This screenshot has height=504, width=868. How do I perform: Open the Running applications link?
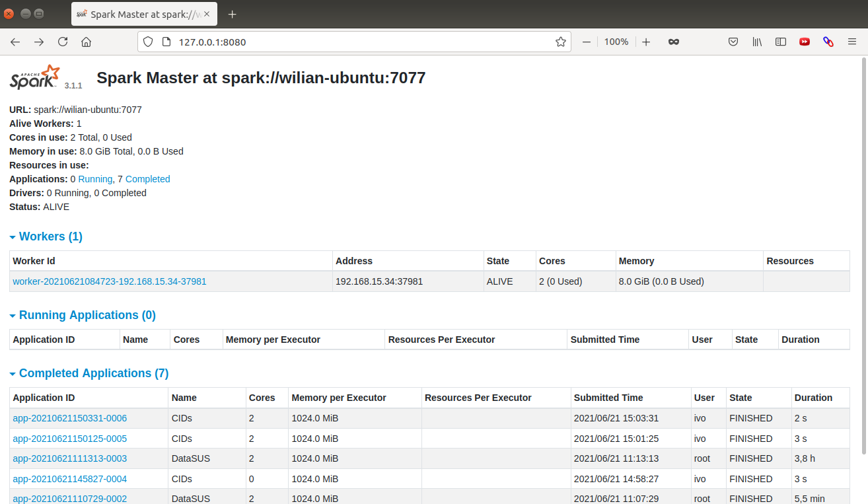pyautogui.click(x=95, y=179)
